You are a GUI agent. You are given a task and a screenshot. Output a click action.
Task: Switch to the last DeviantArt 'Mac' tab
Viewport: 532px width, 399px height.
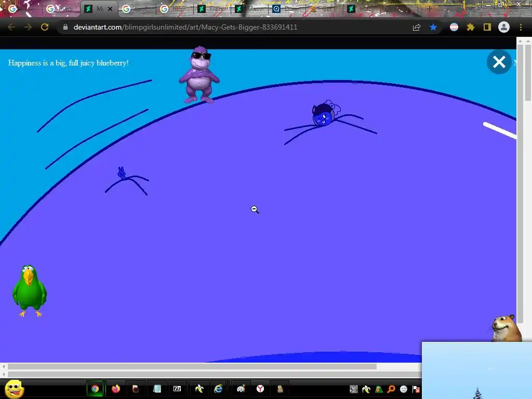pyautogui.click(x=362, y=9)
